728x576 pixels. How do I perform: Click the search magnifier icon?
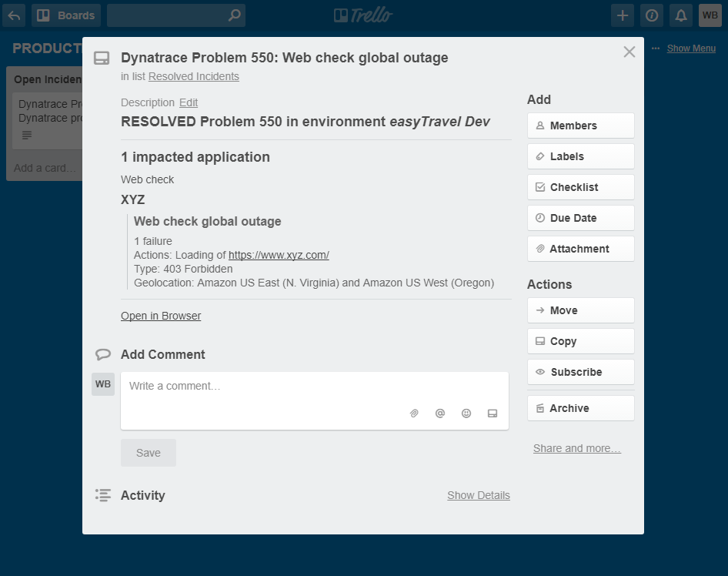coord(235,15)
